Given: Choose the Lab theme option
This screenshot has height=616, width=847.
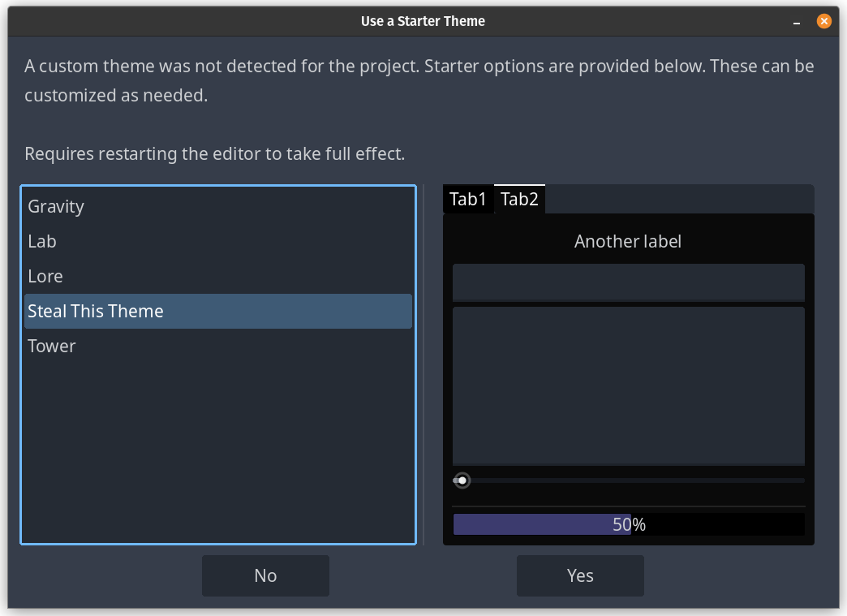Looking at the screenshot, I should tap(42, 242).
